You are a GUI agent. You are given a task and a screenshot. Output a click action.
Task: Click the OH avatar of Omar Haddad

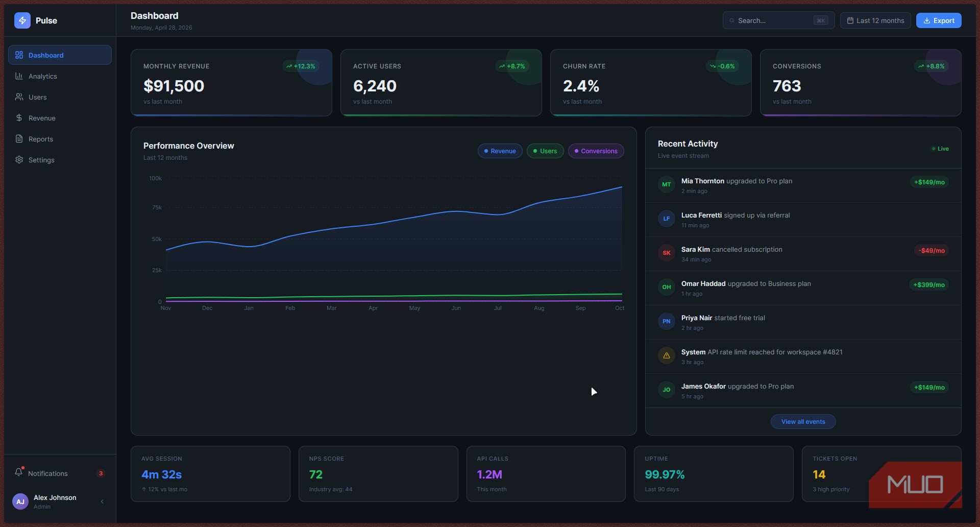coord(667,287)
